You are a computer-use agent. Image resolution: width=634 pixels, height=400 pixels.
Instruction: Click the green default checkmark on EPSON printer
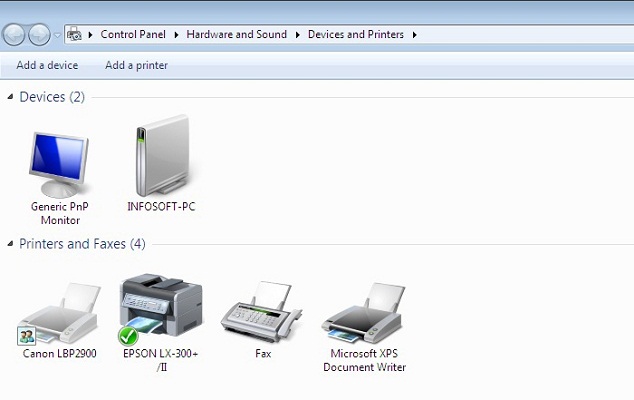pyautogui.click(x=128, y=336)
